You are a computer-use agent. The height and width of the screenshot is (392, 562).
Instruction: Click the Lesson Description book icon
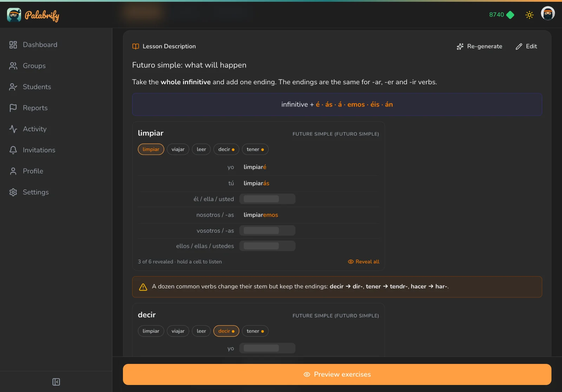136,46
